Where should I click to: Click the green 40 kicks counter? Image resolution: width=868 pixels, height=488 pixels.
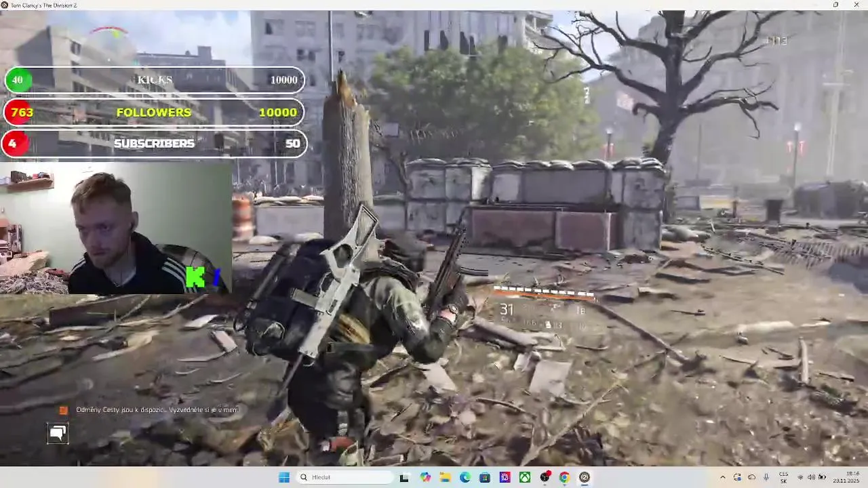(x=18, y=80)
